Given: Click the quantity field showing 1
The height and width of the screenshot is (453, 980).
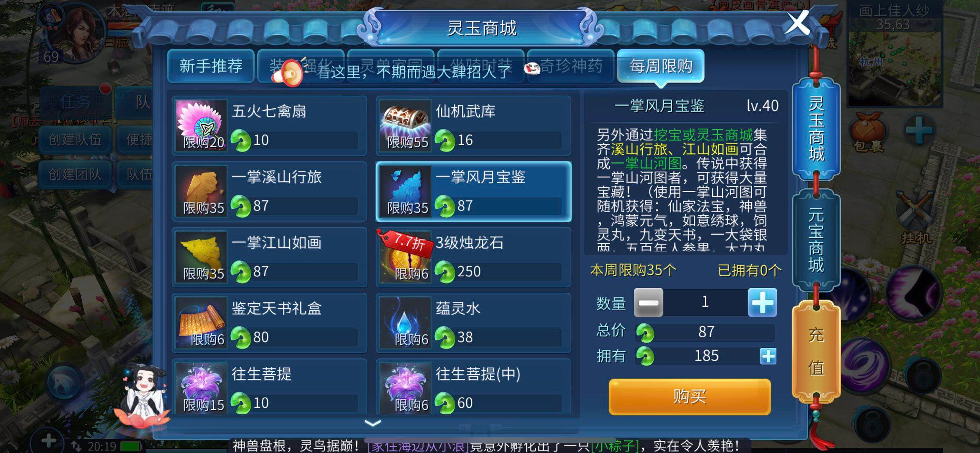Looking at the screenshot, I should tap(705, 302).
